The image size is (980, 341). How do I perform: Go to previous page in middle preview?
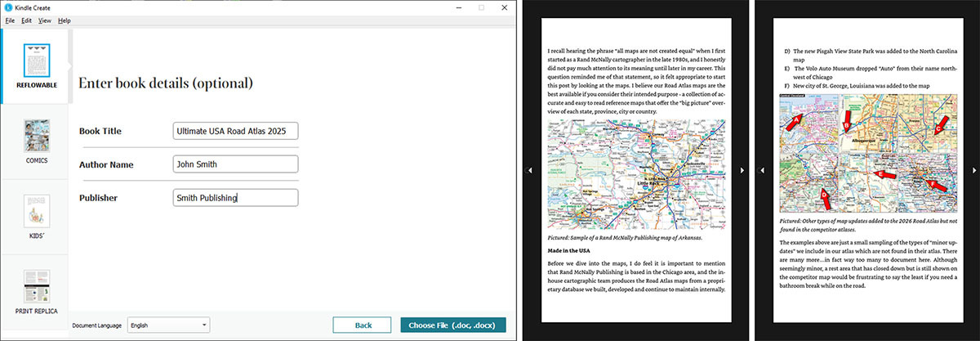(531, 170)
